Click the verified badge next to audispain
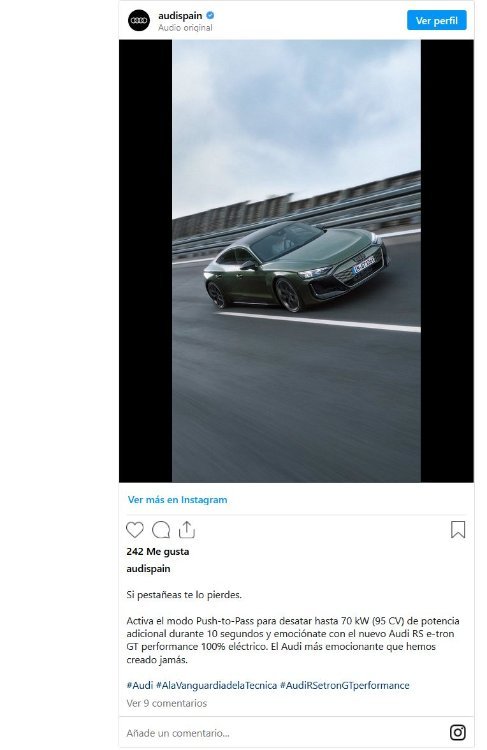This screenshot has height=750, width=487. (x=210, y=15)
